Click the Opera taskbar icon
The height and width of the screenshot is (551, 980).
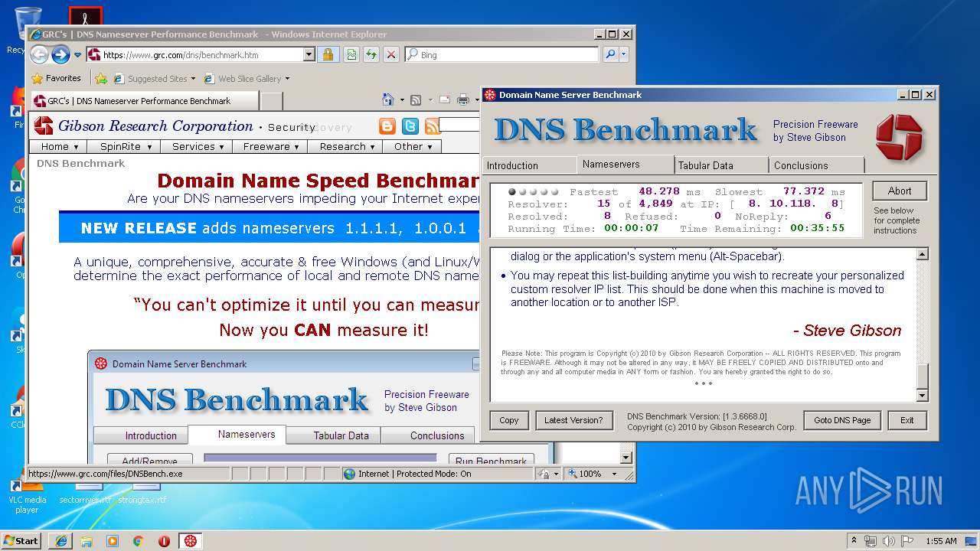coord(164,541)
